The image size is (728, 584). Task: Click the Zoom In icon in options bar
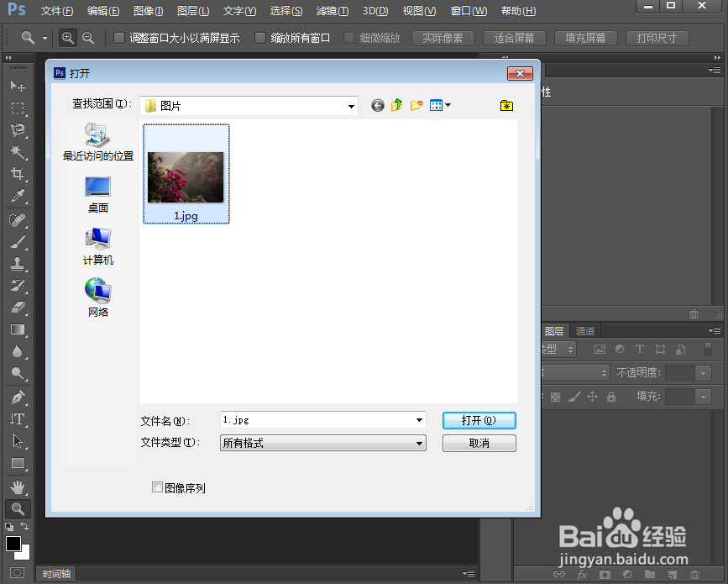click(68, 38)
